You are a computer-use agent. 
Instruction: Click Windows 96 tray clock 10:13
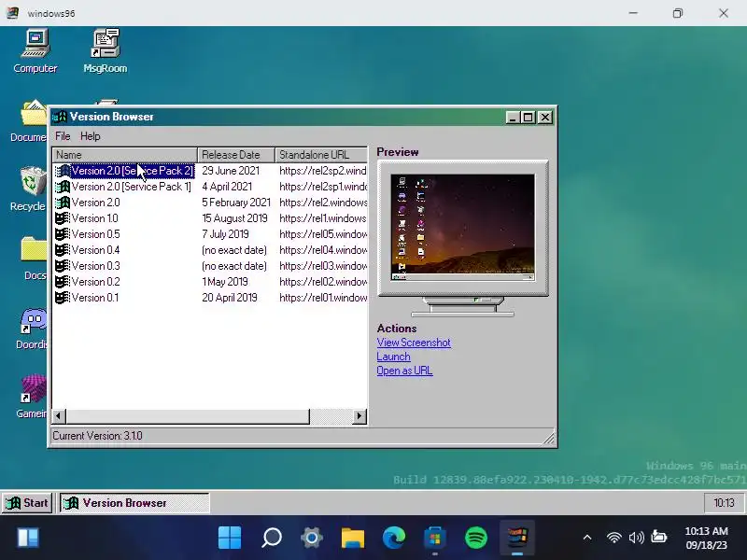(724, 503)
